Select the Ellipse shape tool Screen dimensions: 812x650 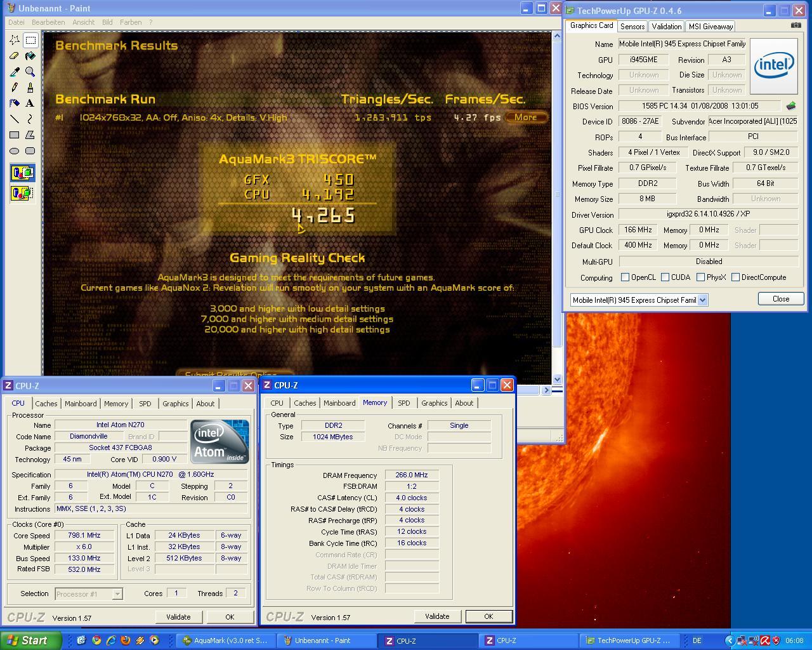tap(15, 151)
